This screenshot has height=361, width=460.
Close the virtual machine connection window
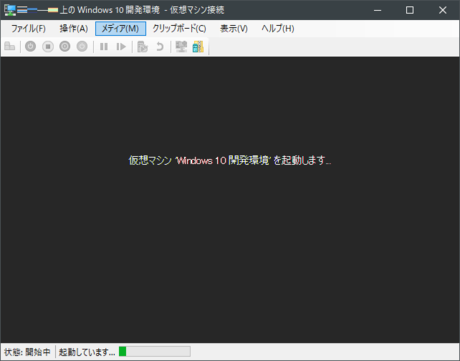click(442, 10)
